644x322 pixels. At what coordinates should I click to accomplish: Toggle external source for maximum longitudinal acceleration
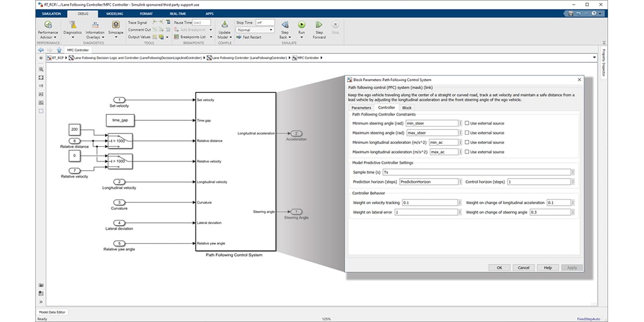coord(466,152)
